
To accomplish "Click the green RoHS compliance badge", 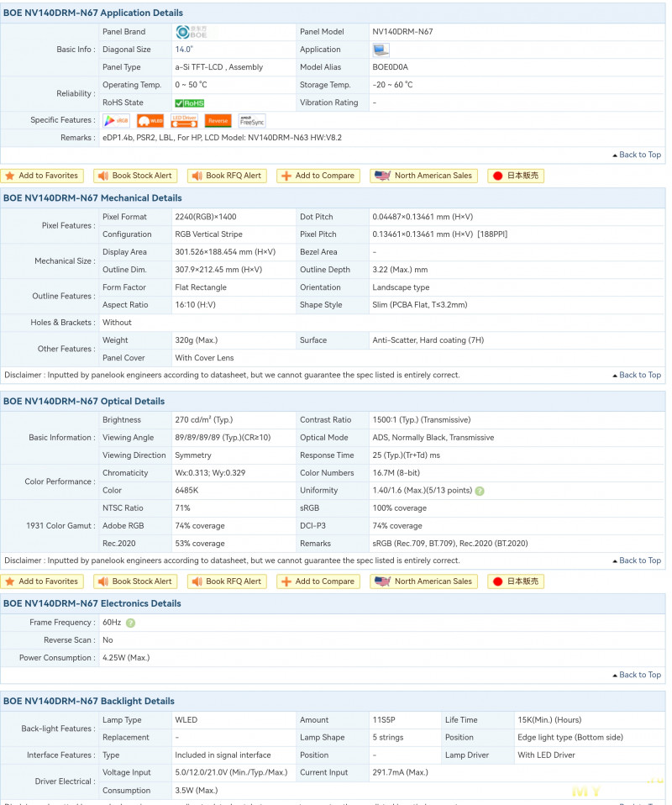I will point(190,103).
